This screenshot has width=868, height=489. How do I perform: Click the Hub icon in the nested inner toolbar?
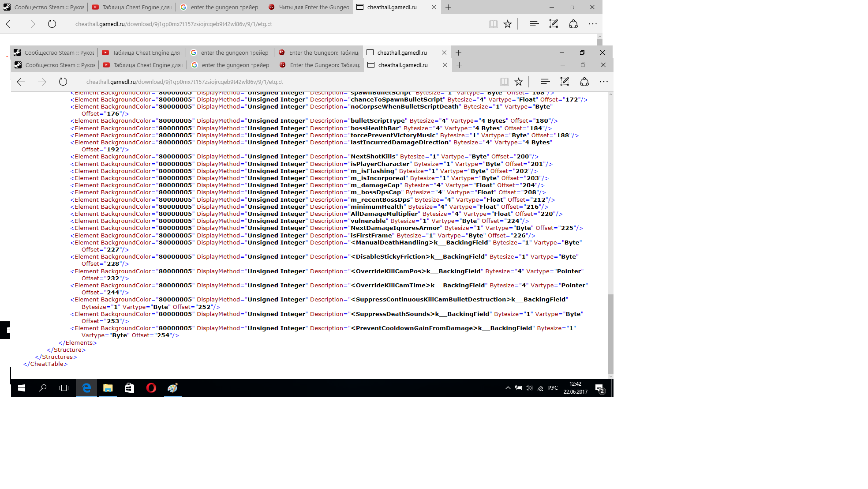coord(545,82)
